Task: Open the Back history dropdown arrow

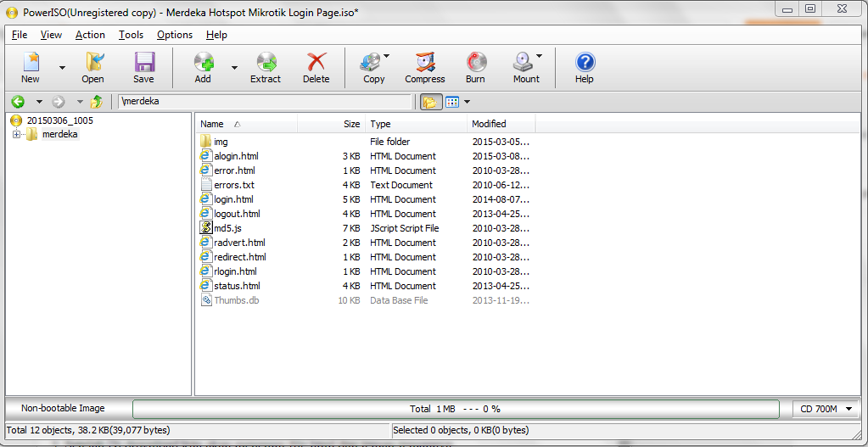Action: pos(39,102)
